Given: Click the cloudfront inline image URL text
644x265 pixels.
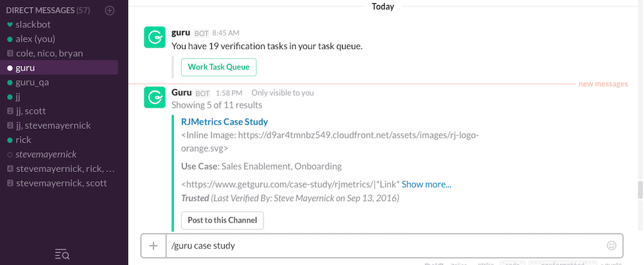Looking at the screenshot, I should tap(330, 142).
